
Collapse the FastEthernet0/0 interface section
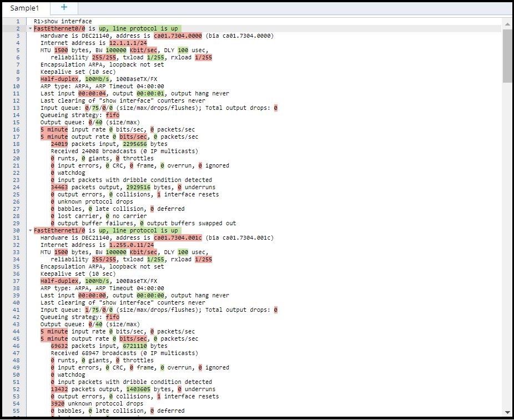pyautogui.click(x=29, y=28)
